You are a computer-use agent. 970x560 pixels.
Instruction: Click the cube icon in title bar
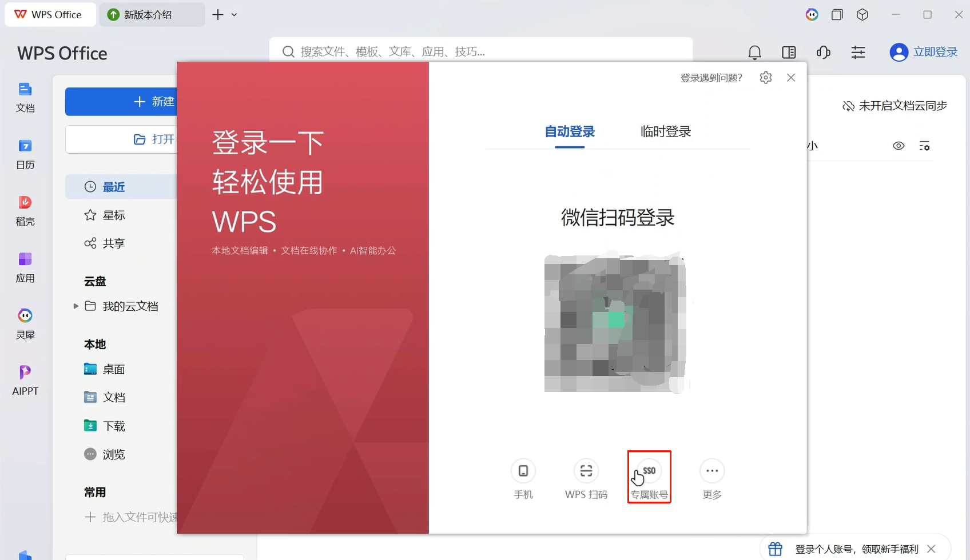(x=862, y=15)
